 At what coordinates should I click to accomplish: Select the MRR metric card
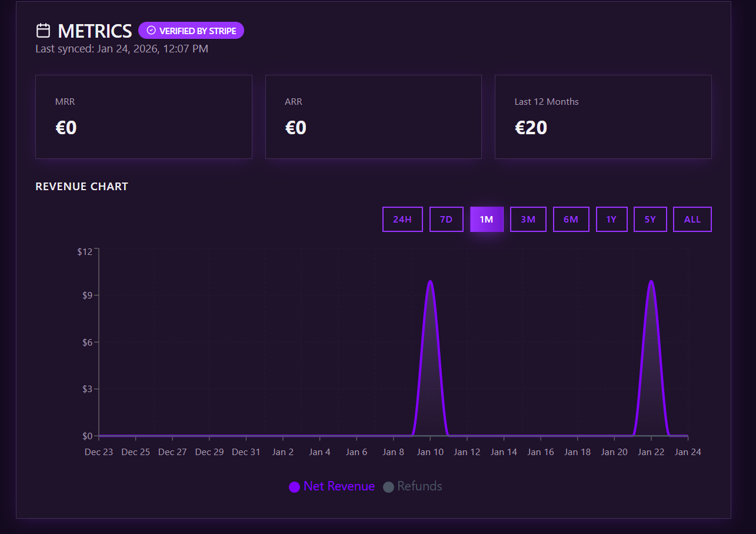pyautogui.click(x=144, y=116)
